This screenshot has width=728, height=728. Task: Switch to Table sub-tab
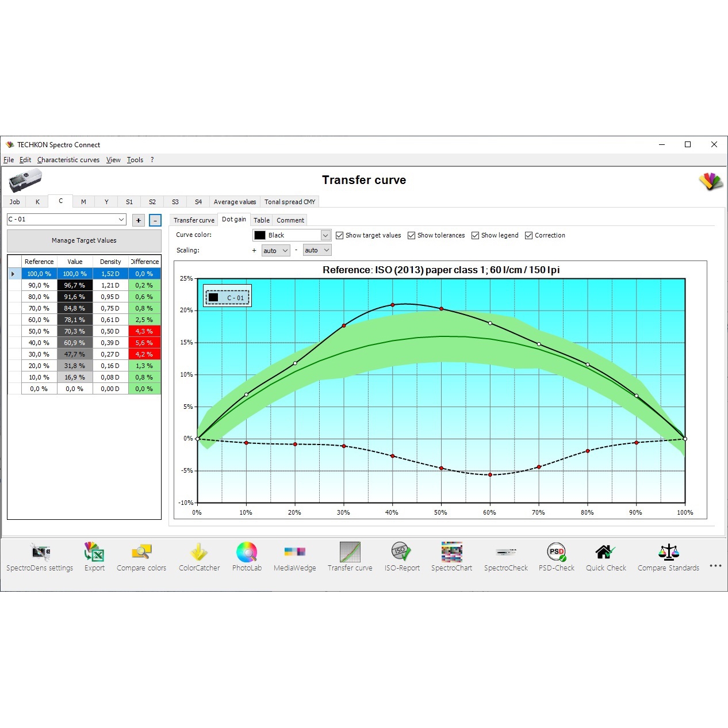(262, 220)
